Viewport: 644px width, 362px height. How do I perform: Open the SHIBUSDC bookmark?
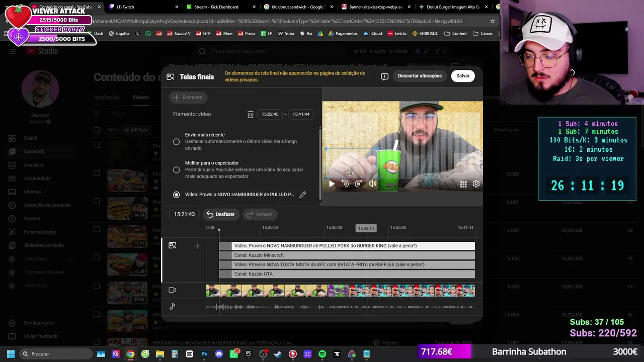tap(425, 34)
